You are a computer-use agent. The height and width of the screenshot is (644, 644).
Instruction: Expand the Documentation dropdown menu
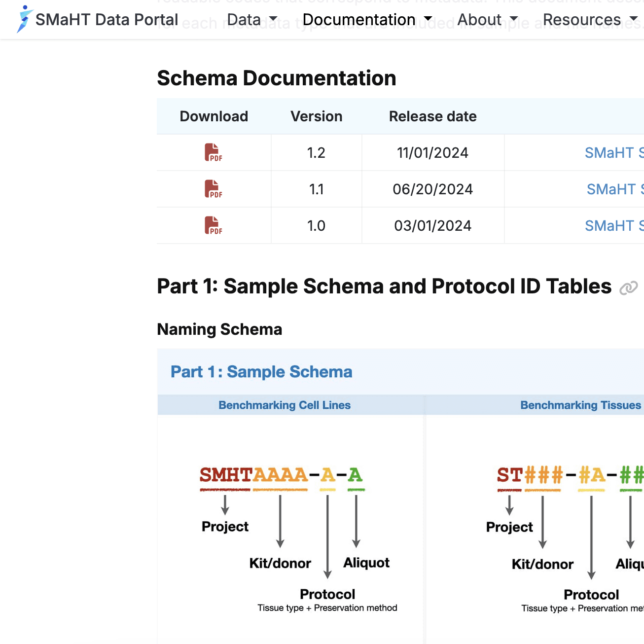tap(367, 20)
